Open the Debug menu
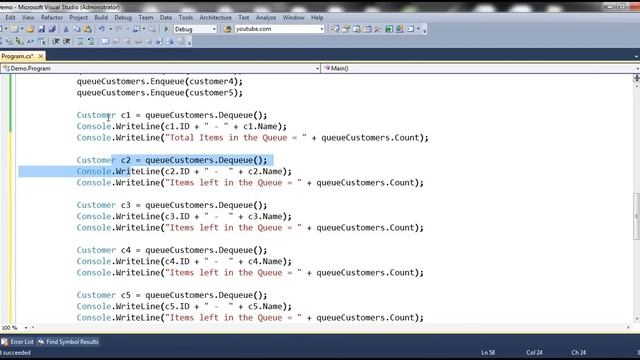The width and height of the screenshot is (640, 360). click(x=123, y=18)
